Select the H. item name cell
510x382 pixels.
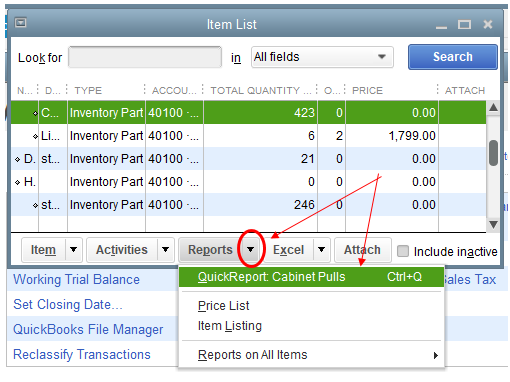(25, 182)
